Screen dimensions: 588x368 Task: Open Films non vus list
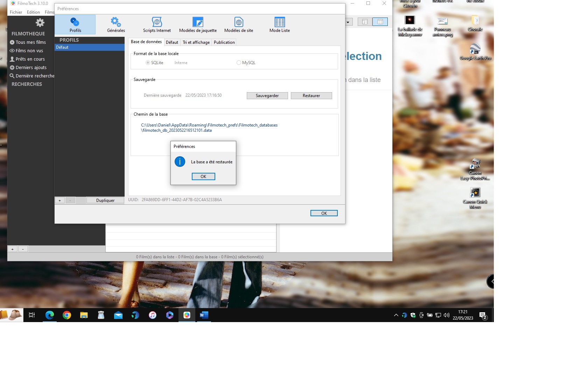[x=29, y=51]
